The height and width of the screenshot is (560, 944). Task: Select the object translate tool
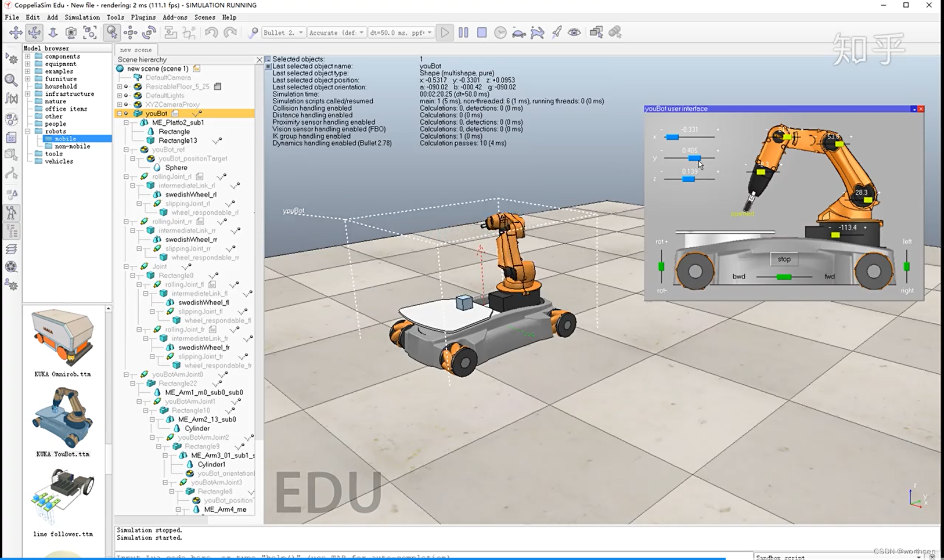tap(130, 32)
